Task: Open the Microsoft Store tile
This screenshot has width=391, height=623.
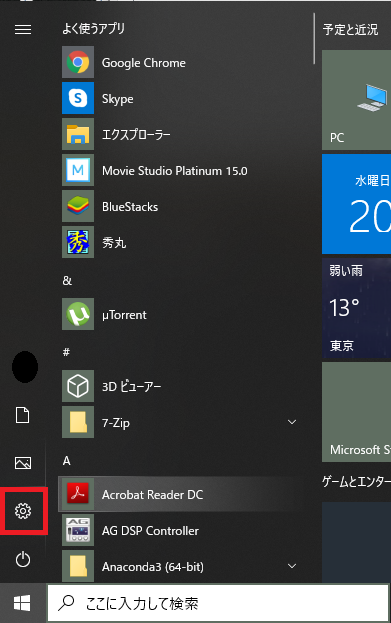Action: (x=356, y=412)
